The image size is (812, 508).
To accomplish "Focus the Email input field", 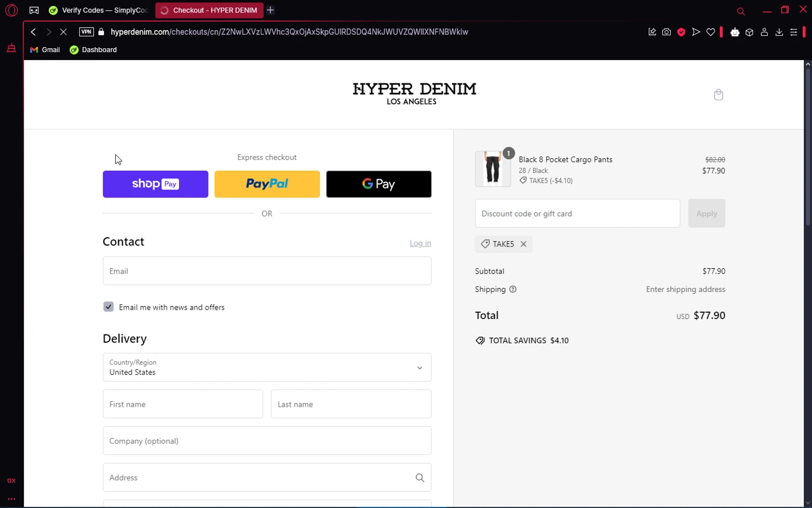I will pos(267,271).
